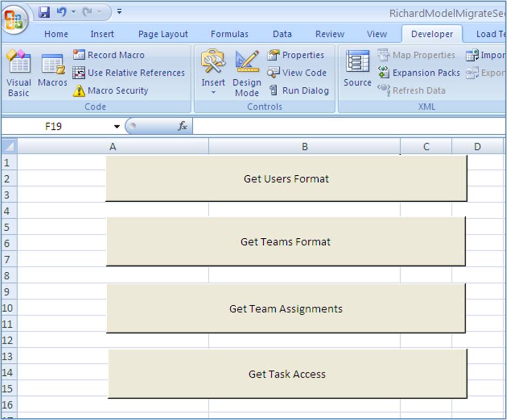The width and height of the screenshot is (507, 420).
Task: Open Macro Security settings
Action: pos(111,91)
